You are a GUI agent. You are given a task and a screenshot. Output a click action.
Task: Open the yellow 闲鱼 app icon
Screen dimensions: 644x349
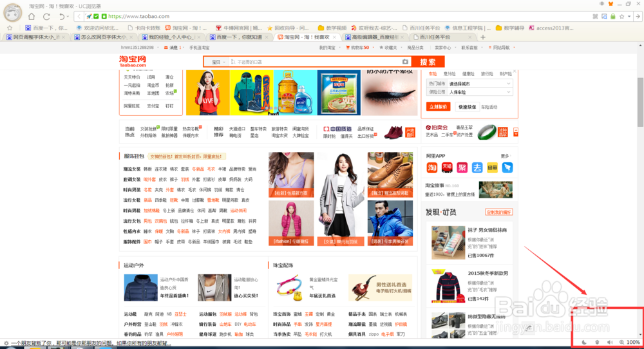pos(492,167)
